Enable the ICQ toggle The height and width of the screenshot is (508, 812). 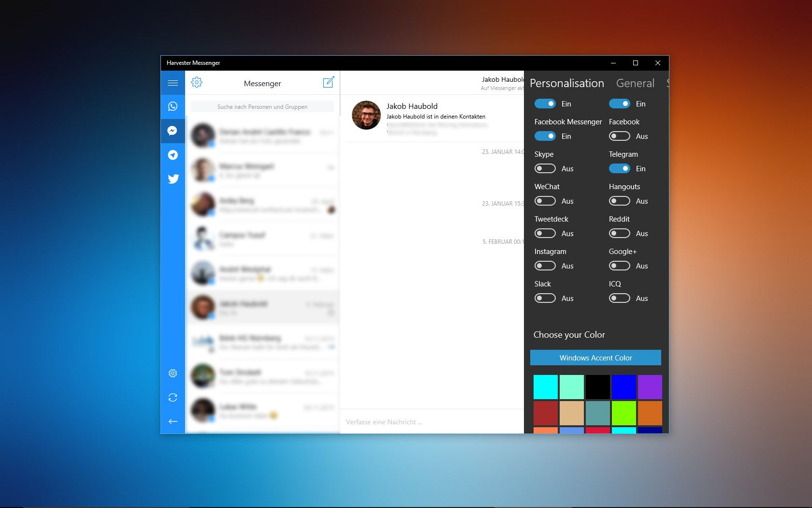619,299
